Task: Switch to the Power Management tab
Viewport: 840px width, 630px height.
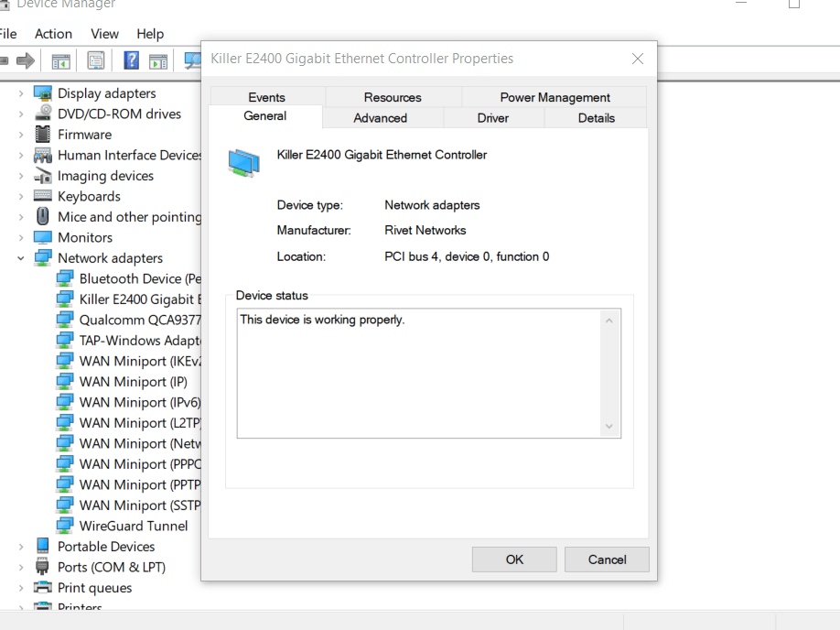Action: tap(555, 97)
